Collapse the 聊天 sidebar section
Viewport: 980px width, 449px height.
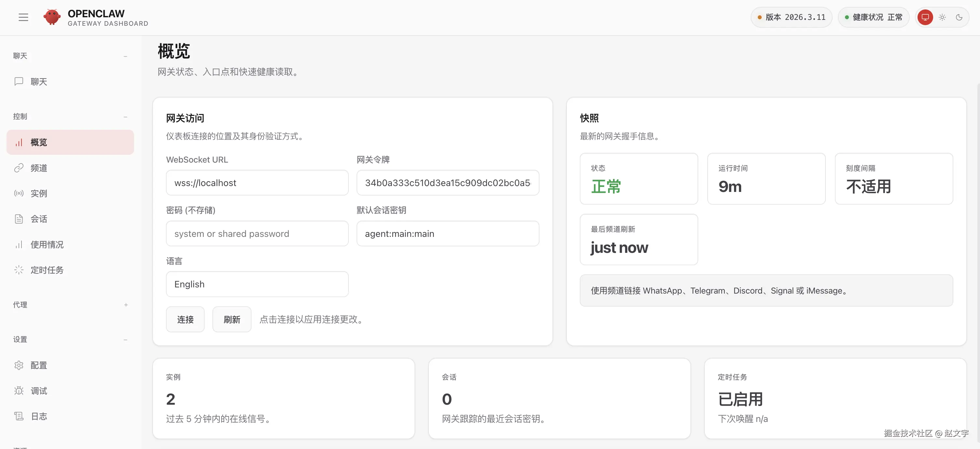pos(126,56)
